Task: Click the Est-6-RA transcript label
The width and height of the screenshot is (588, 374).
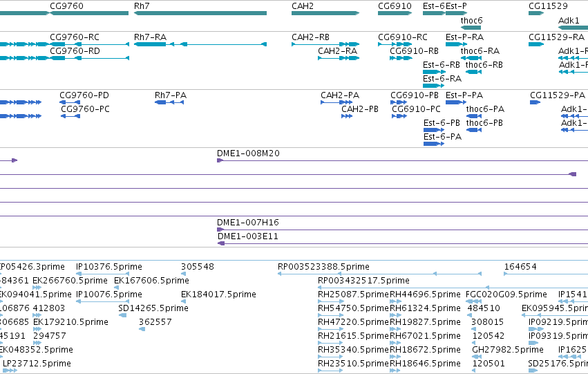Action: [442, 79]
